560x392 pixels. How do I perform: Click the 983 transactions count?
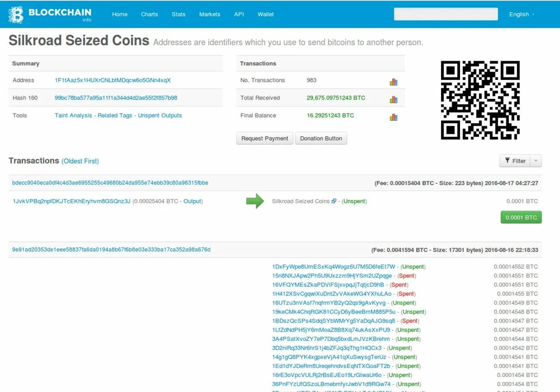311,80
